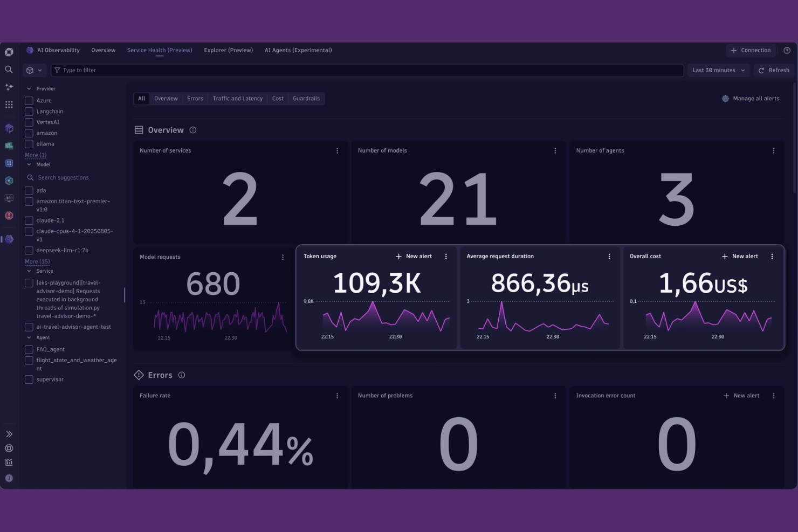The image size is (798, 532).
Task: Click the Refresh icon in the toolbar
Action: 761,70
